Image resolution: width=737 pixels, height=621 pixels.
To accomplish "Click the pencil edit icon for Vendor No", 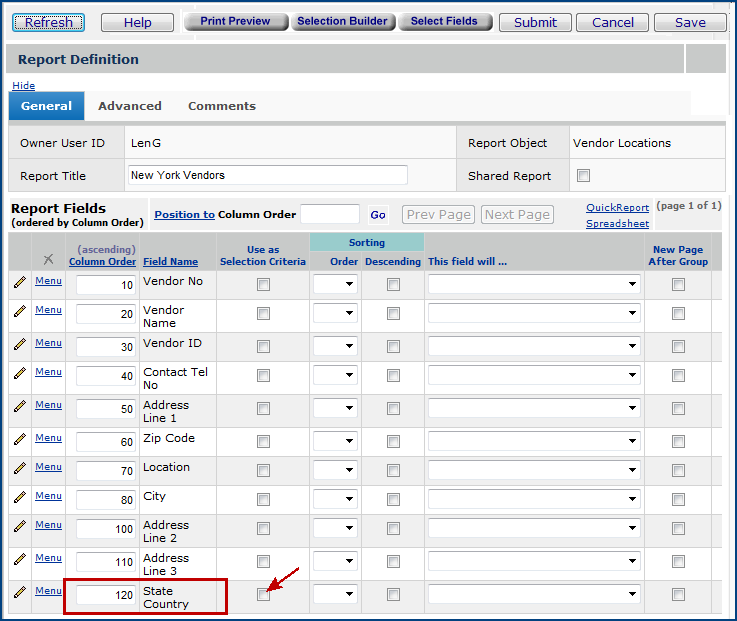I will pyautogui.click(x=19, y=283).
